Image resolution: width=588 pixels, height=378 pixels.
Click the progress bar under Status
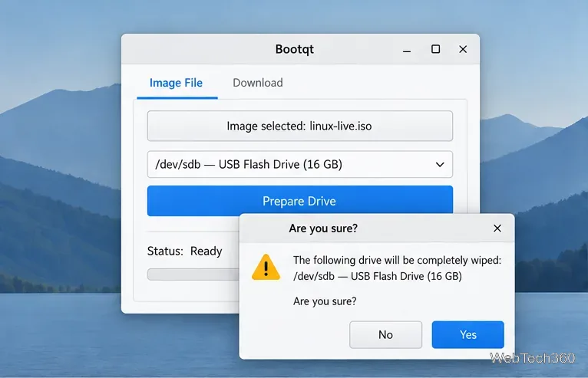[193, 274]
